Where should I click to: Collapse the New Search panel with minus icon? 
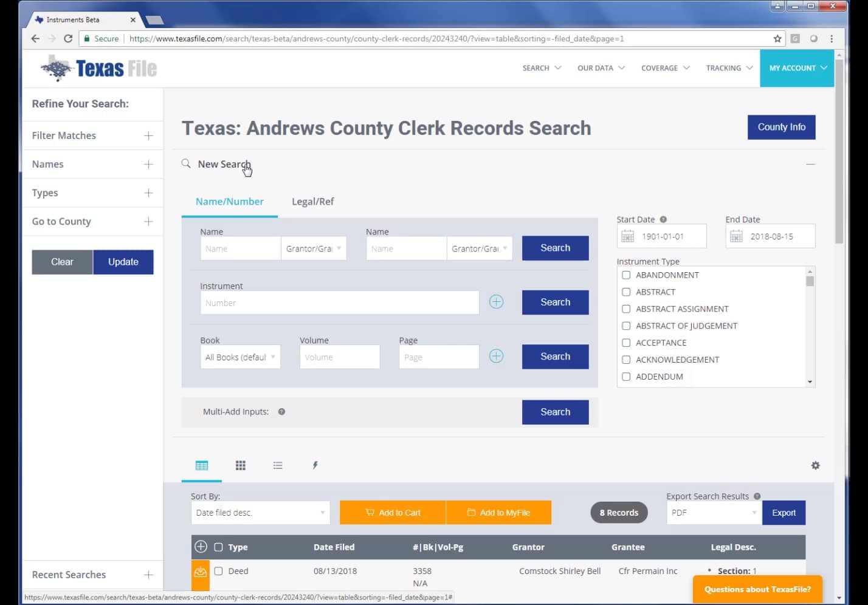coord(810,164)
